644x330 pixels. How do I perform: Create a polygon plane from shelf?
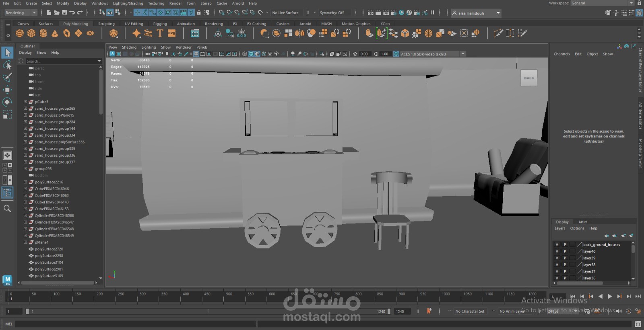coord(78,33)
